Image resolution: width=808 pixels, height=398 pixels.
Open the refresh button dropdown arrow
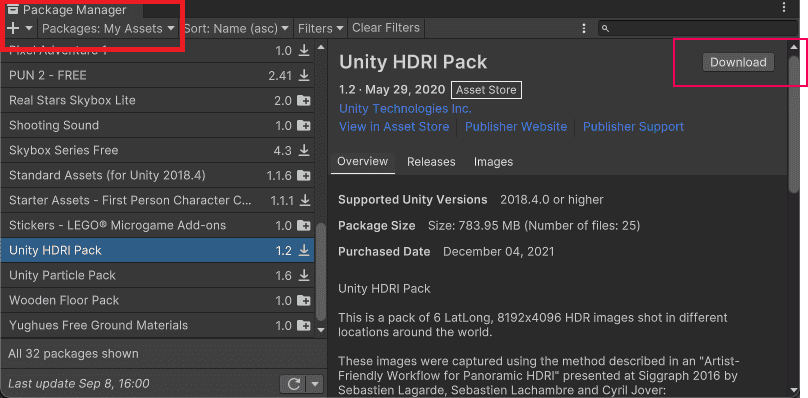pyautogui.click(x=315, y=384)
